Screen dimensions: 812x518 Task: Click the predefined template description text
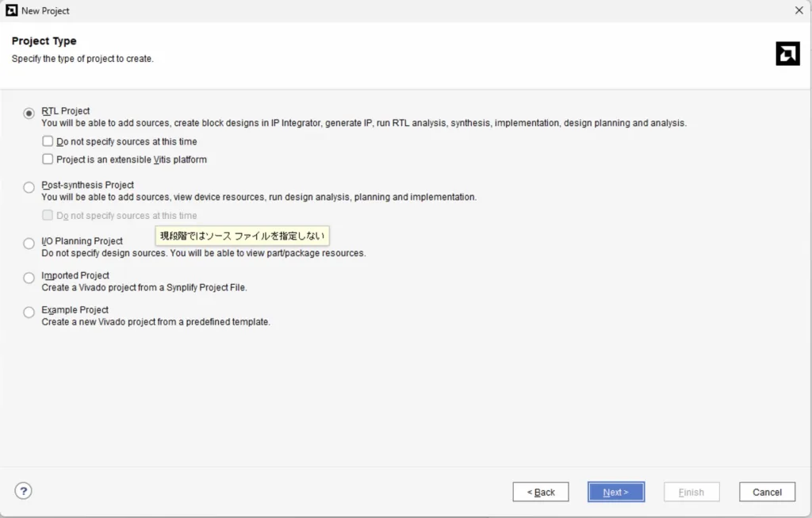tap(155, 322)
